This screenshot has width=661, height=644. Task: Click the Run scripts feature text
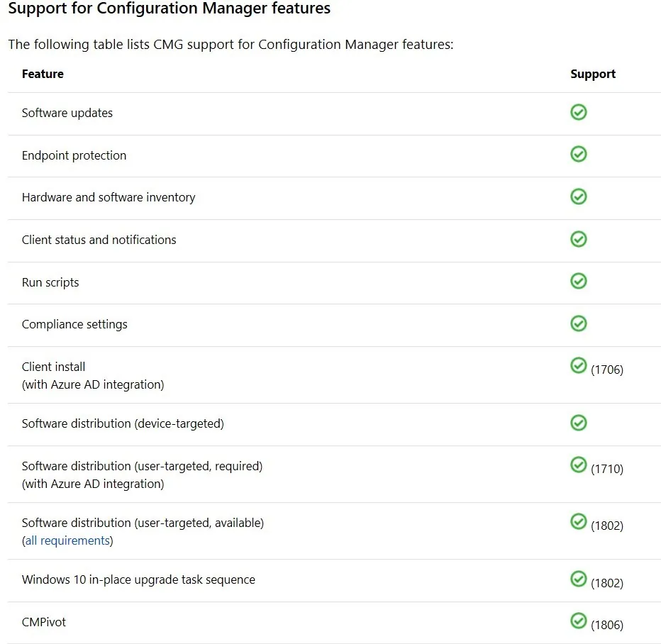coord(50,282)
